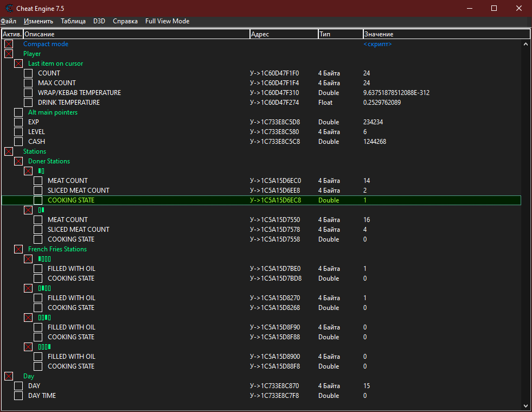Click the Cheat Engine app icon in title bar
This screenshot has height=412, width=532.
[9, 9]
